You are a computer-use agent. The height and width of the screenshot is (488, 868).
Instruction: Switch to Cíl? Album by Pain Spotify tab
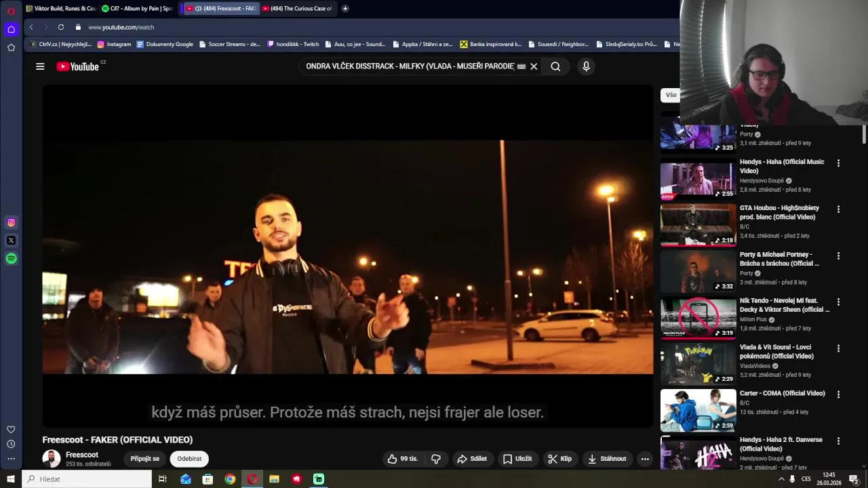click(x=138, y=9)
